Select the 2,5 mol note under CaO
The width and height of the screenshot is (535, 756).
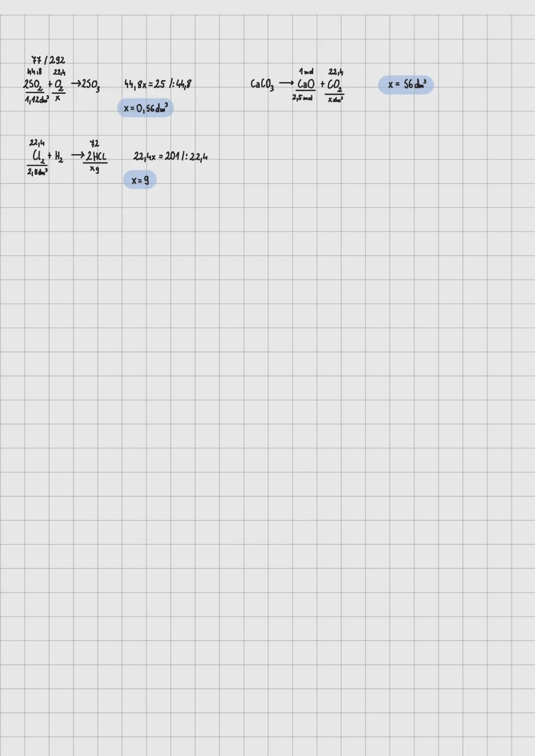(302, 98)
